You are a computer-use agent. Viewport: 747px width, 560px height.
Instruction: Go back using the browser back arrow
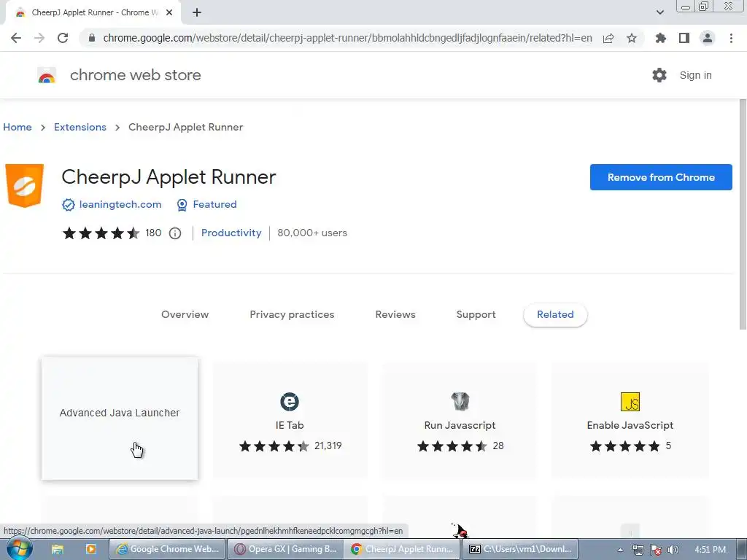tap(16, 38)
